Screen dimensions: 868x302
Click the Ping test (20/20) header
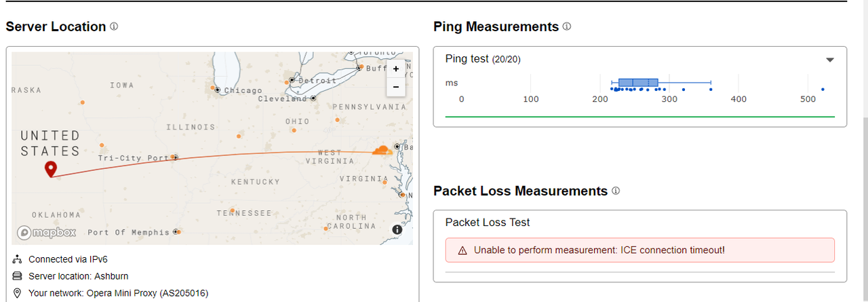pos(483,59)
